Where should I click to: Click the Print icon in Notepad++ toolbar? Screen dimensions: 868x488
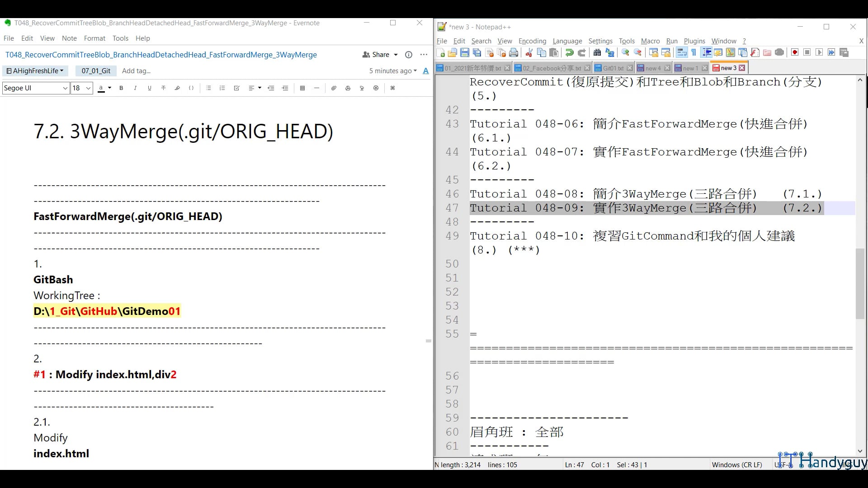click(x=514, y=53)
